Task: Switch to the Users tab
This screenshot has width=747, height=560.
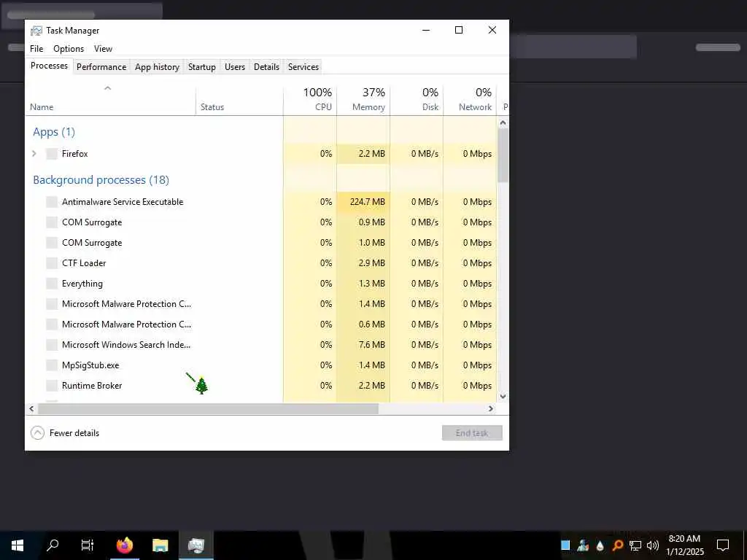Action: click(x=235, y=67)
